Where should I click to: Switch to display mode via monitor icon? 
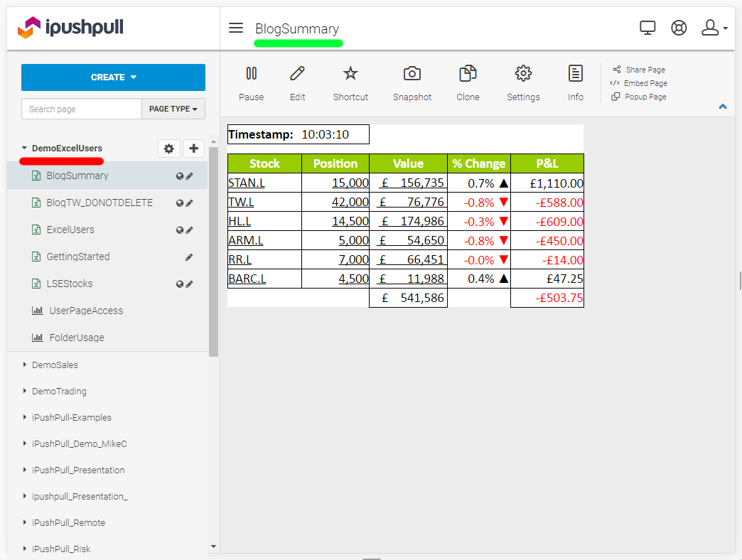(x=647, y=28)
